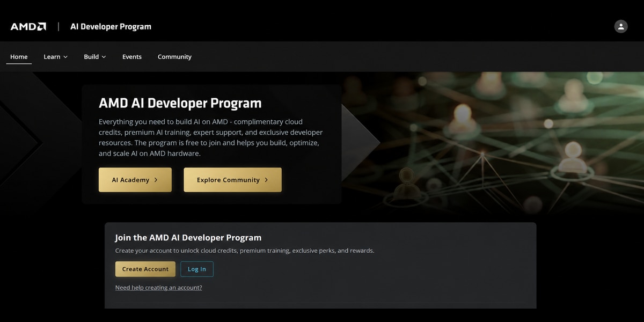The height and width of the screenshot is (322, 644).
Task: Click the 'AMD AI Developer Program' heading
Action: click(x=180, y=103)
